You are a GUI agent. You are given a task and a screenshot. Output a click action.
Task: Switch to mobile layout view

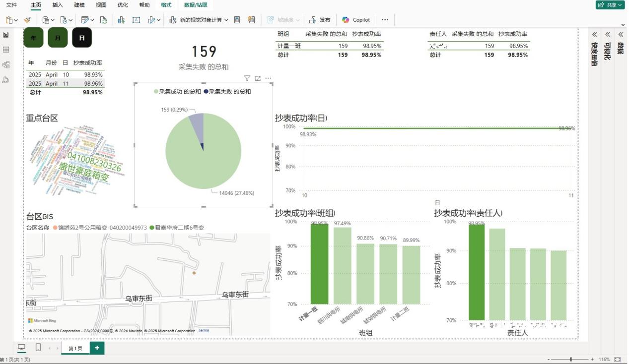pos(38,348)
